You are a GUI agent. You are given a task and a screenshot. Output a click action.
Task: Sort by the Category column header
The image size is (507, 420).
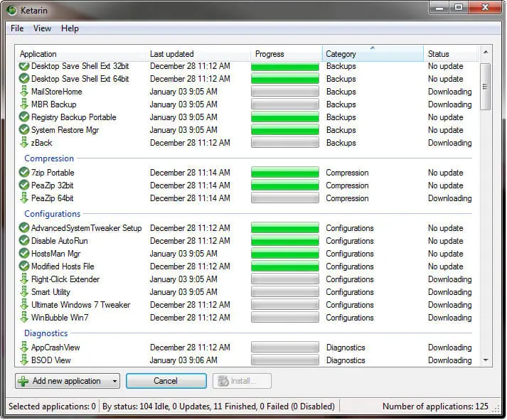coord(373,53)
